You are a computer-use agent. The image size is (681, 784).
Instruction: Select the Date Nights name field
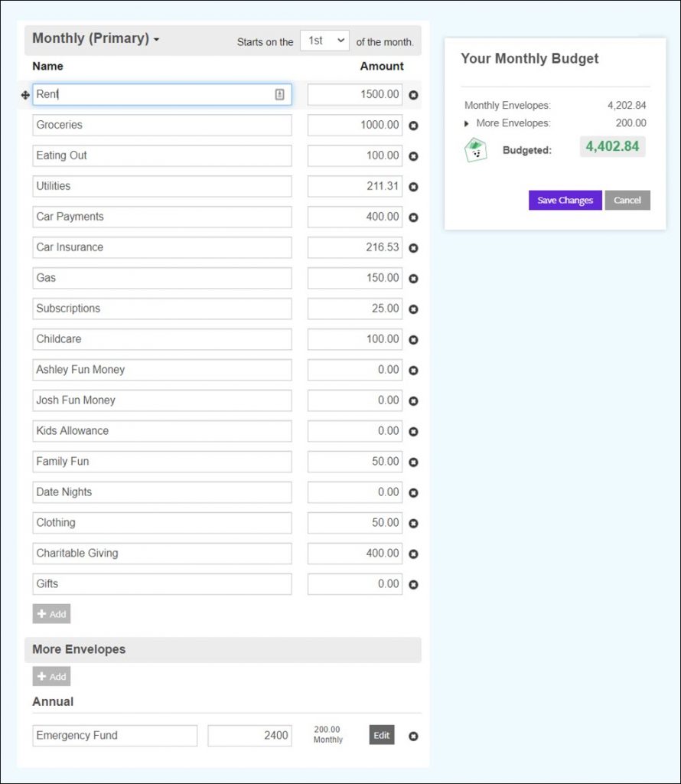point(162,492)
